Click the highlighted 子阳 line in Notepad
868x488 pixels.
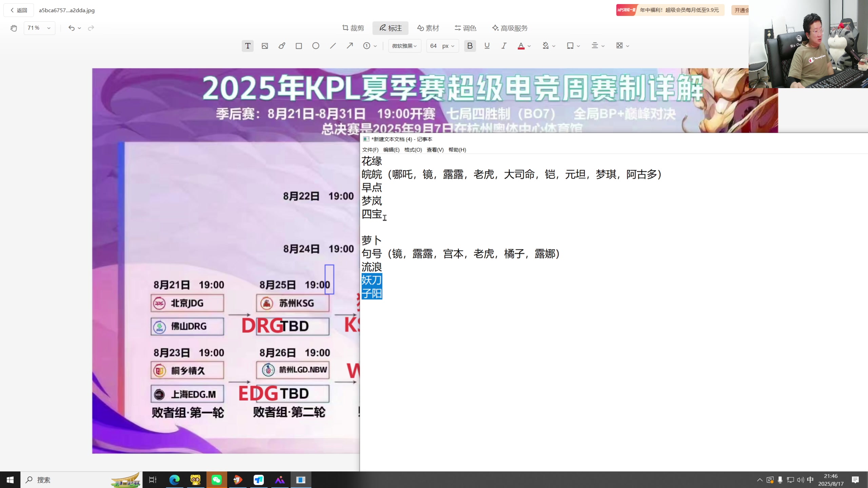click(372, 293)
